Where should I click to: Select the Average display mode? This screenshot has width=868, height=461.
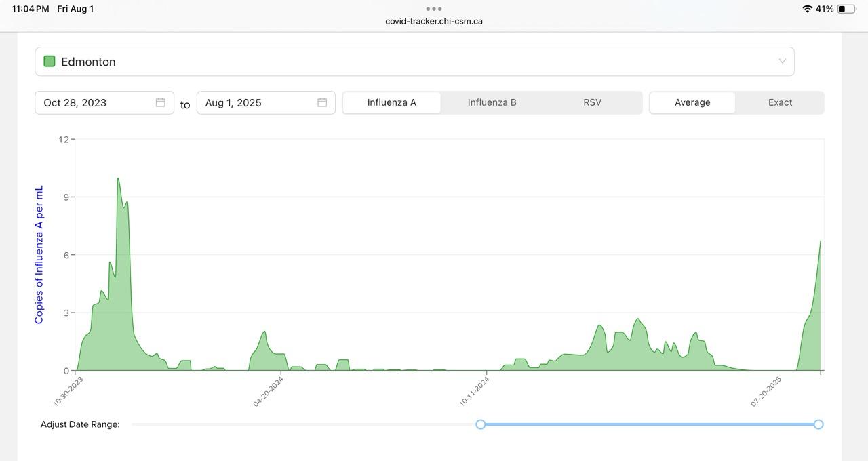click(692, 102)
